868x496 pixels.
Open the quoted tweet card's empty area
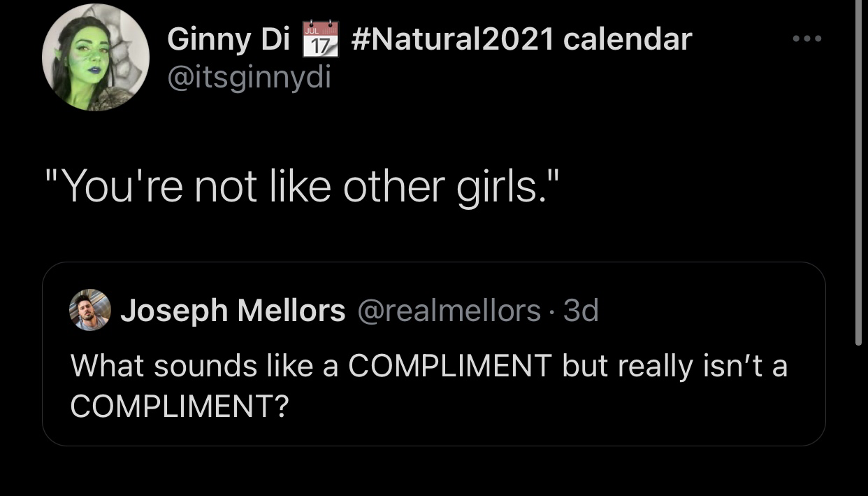coord(559,413)
